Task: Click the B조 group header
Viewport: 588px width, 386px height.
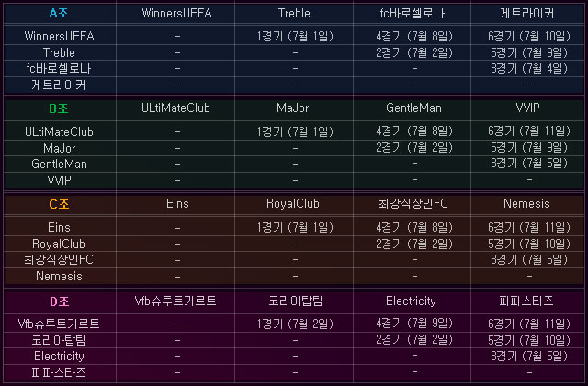Action: 59,108
